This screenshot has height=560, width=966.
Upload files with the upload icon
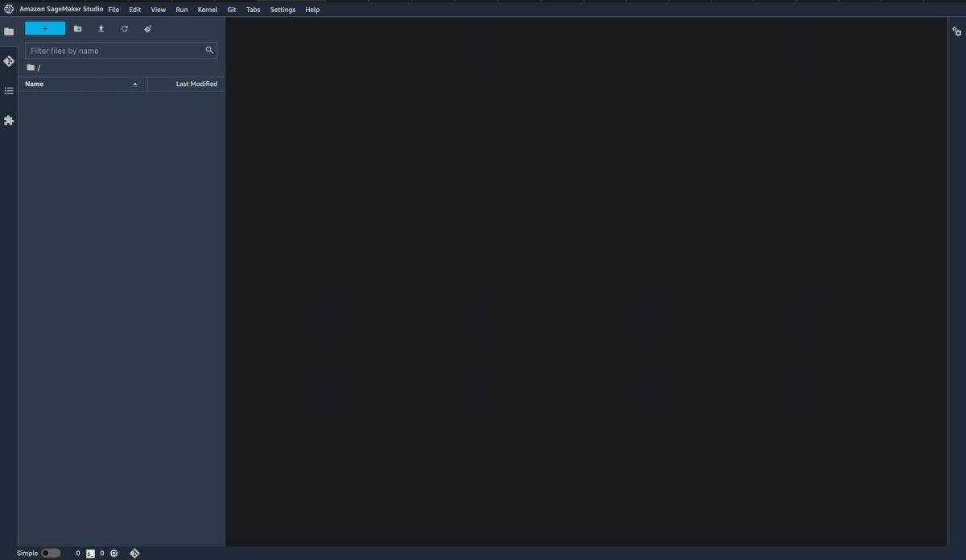[101, 29]
